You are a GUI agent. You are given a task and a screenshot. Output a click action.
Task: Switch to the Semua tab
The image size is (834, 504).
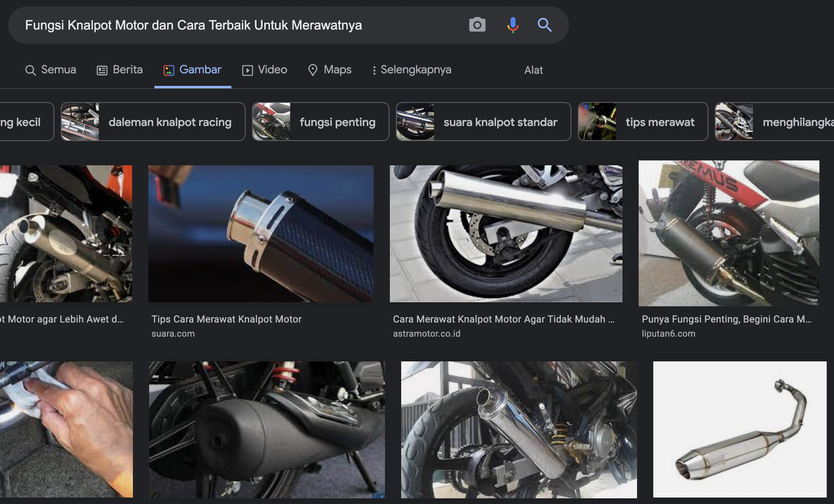(51, 70)
